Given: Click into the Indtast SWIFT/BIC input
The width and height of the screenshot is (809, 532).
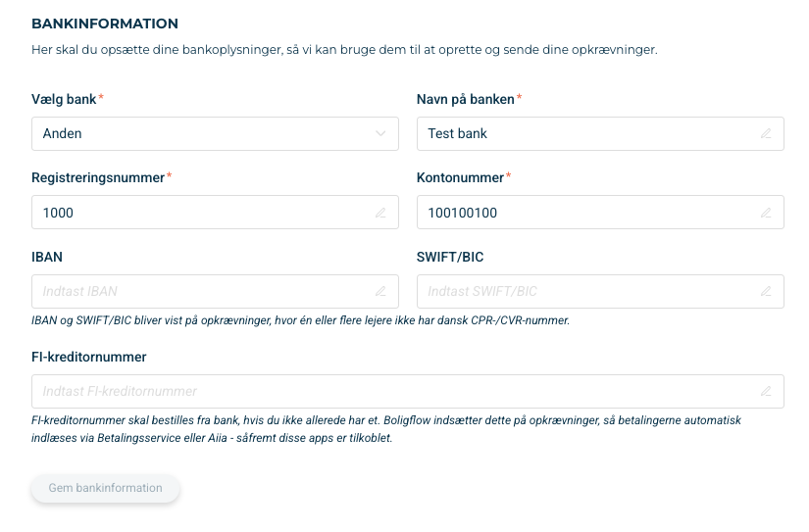Looking at the screenshot, I should pyautogui.click(x=600, y=292).
